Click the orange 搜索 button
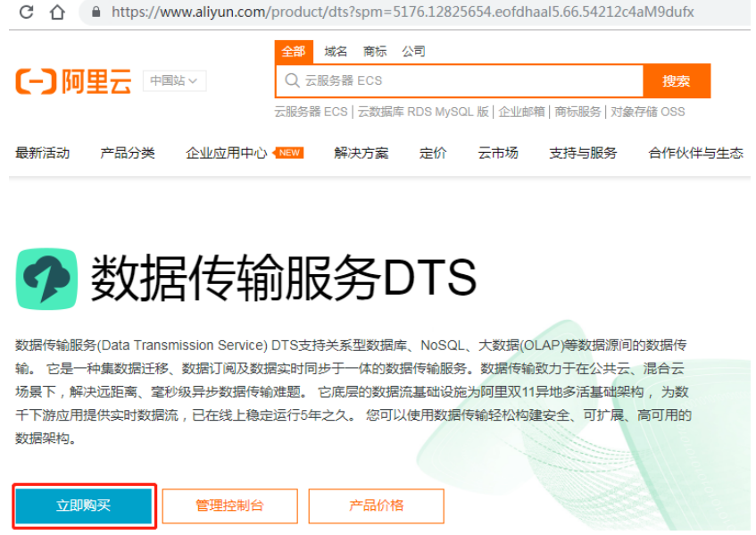This screenshot has height=535, width=756. (x=677, y=80)
